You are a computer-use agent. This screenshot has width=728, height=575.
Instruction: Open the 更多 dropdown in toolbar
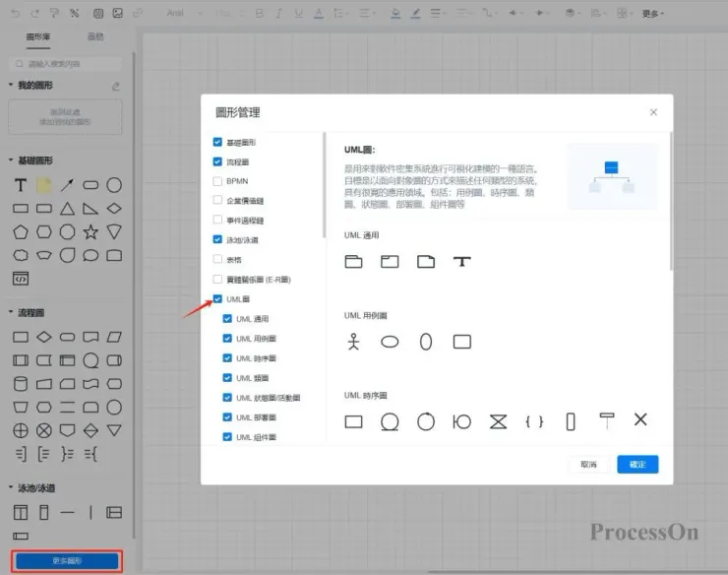[x=652, y=14]
